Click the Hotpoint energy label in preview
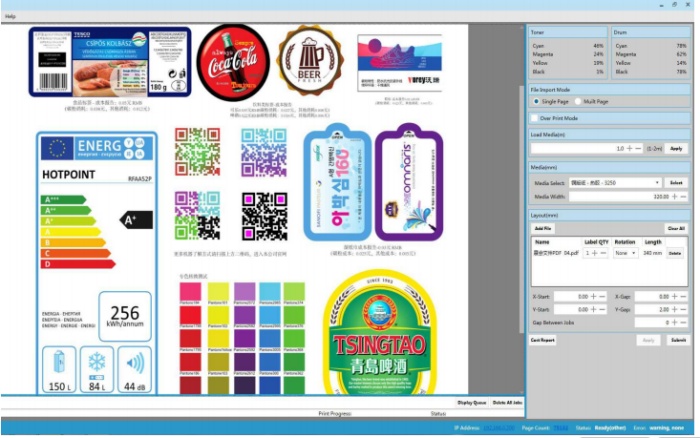 (x=97, y=263)
